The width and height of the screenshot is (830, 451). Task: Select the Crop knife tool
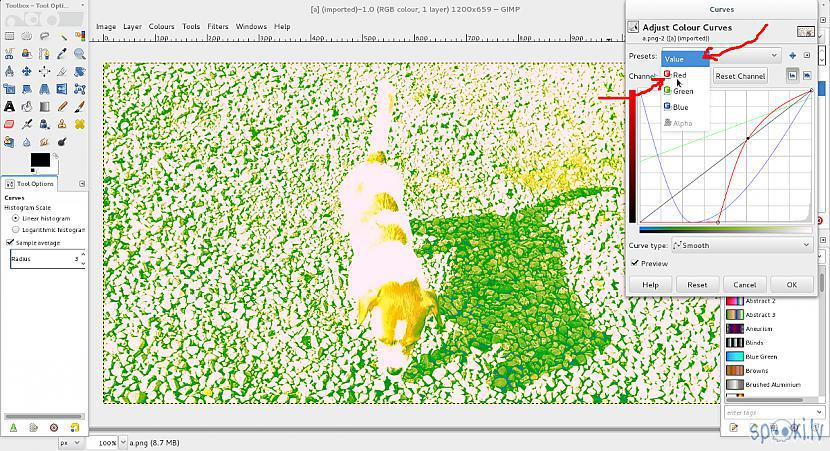(62, 71)
